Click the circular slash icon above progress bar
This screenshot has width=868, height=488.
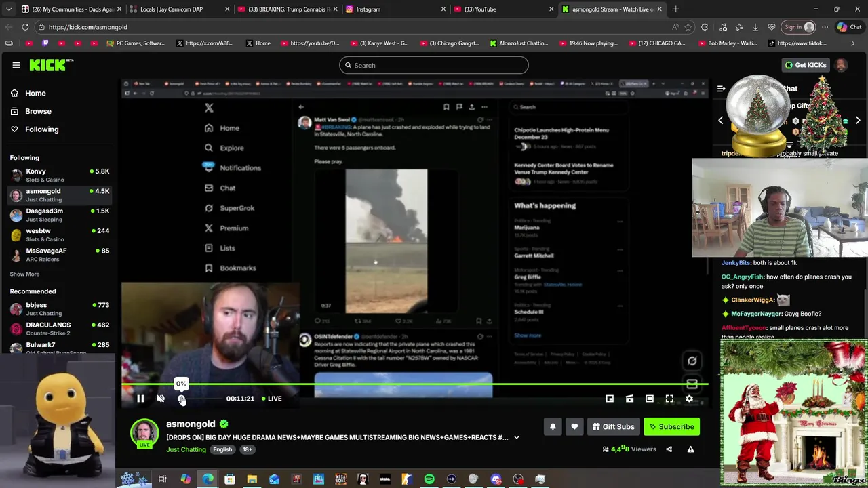tap(692, 361)
